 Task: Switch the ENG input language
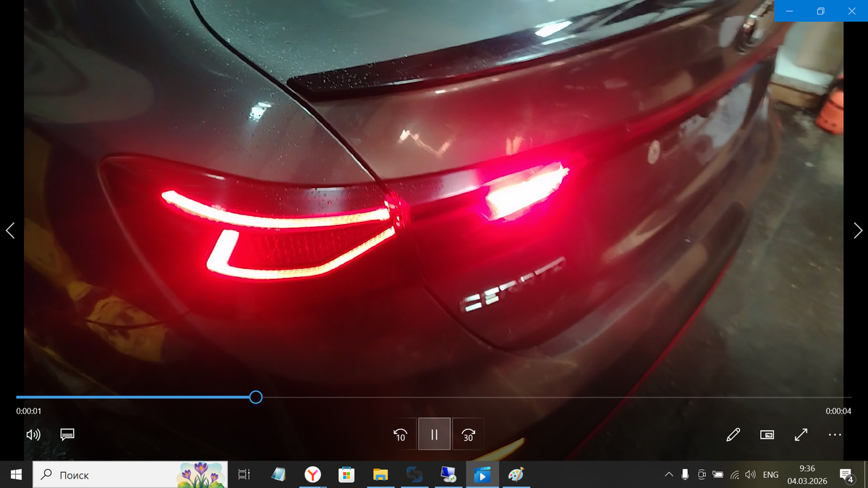pyautogui.click(x=770, y=475)
